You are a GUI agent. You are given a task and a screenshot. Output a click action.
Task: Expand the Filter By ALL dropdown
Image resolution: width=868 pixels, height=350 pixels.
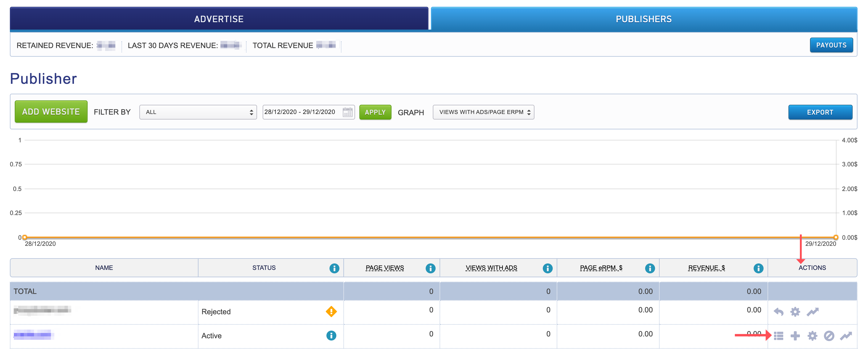pyautogui.click(x=198, y=112)
